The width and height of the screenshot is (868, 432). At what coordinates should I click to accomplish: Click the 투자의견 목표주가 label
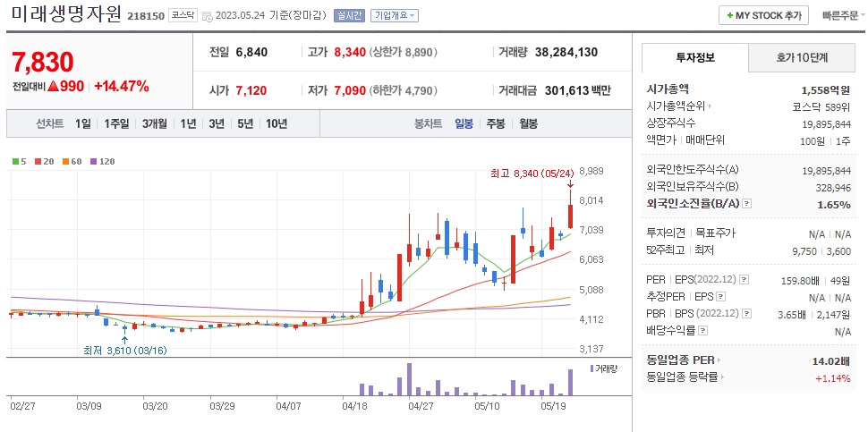pyautogui.click(x=691, y=233)
